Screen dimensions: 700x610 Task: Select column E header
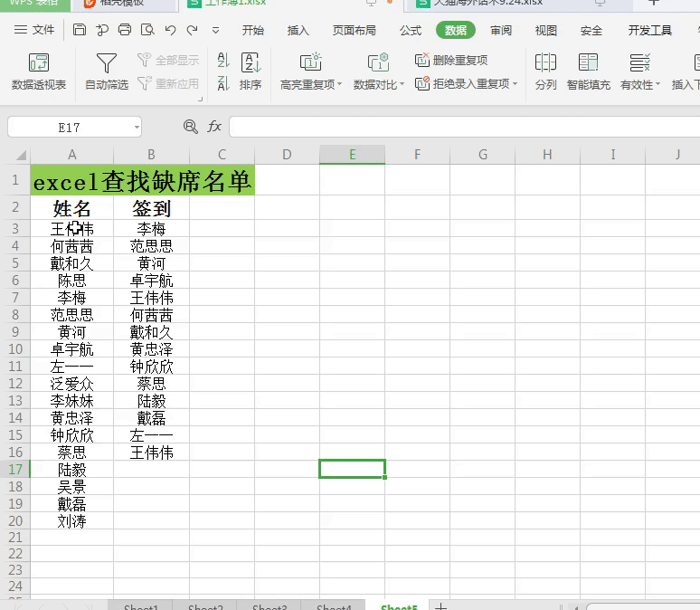pyautogui.click(x=352, y=155)
